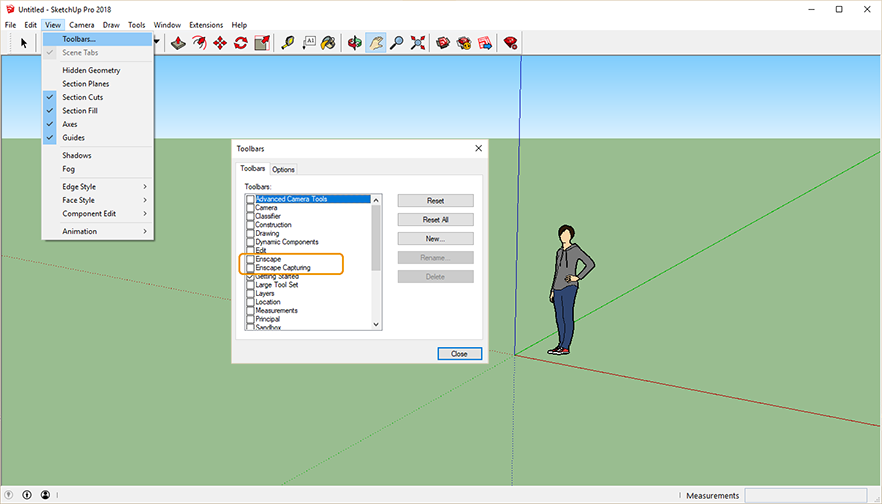Select the Offset tool
882x504 pixels.
[199, 43]
